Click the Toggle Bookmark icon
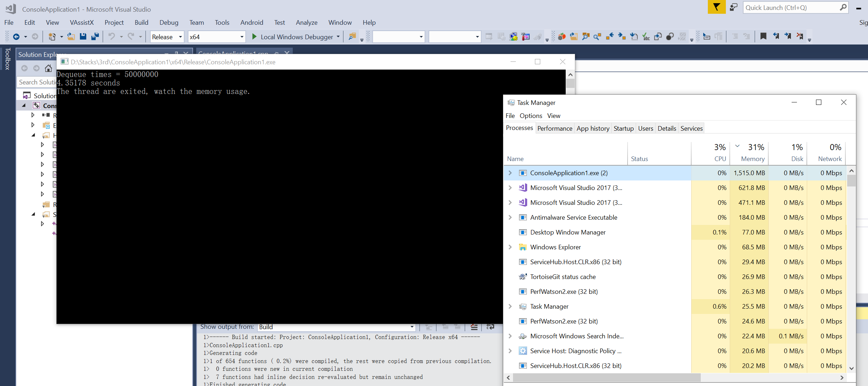The width and height of the screenshot is (868, 386). point(763,36)
